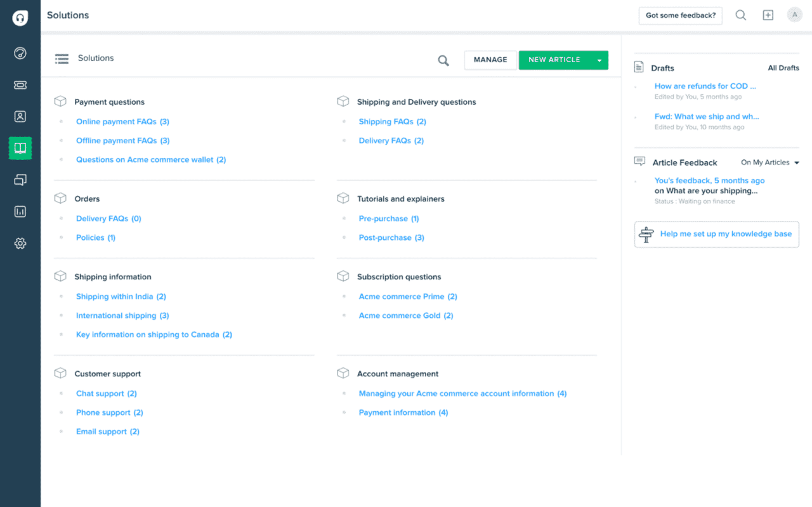Open the Forums chat icon in sidebar
The width and height of the screenshot is (812, 507).
20,180
